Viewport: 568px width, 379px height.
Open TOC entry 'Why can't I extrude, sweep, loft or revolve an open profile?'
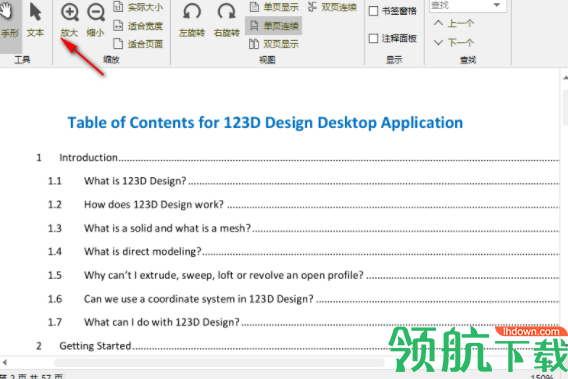click(304, 275)
